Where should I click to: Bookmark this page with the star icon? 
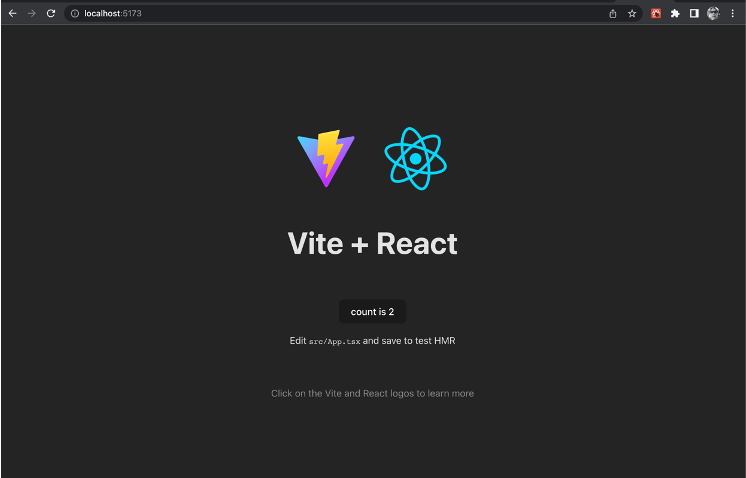tap(632, 14)
